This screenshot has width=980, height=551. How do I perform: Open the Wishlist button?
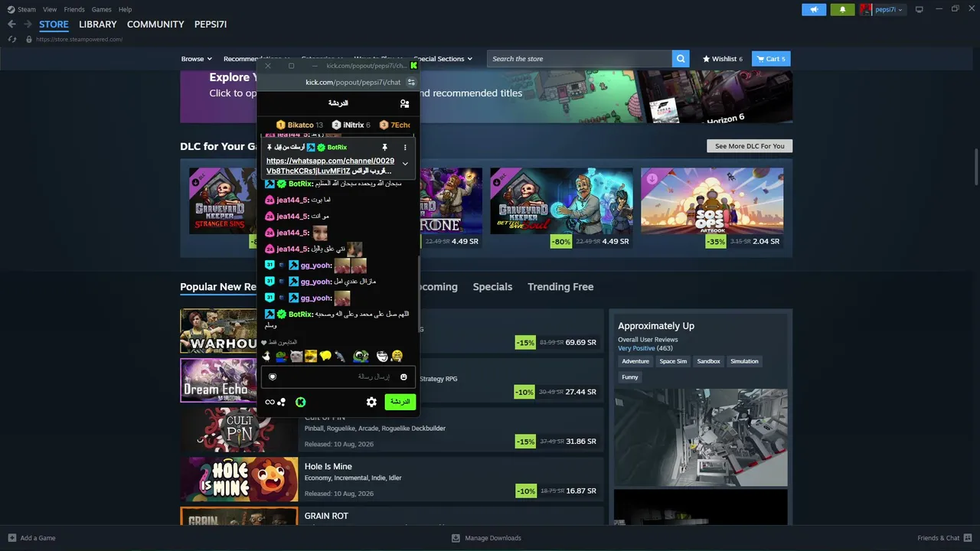(723, 59)
